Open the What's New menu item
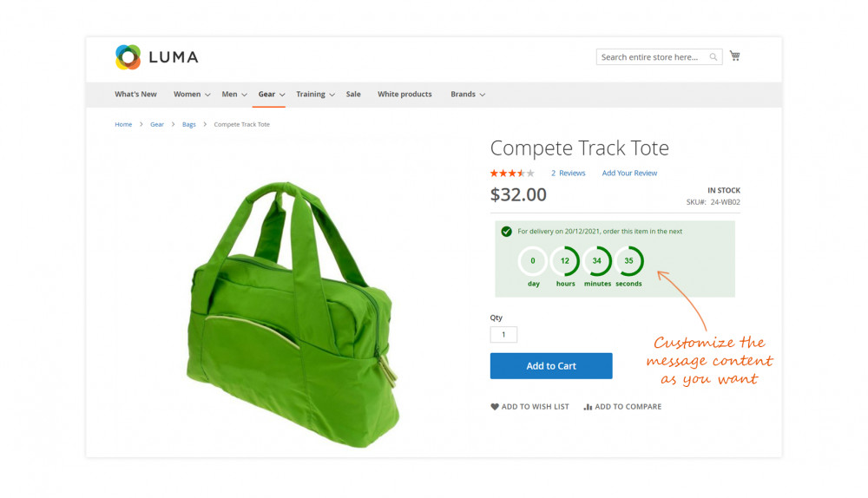This screenshot has width=868, height=498. point(135,95)
